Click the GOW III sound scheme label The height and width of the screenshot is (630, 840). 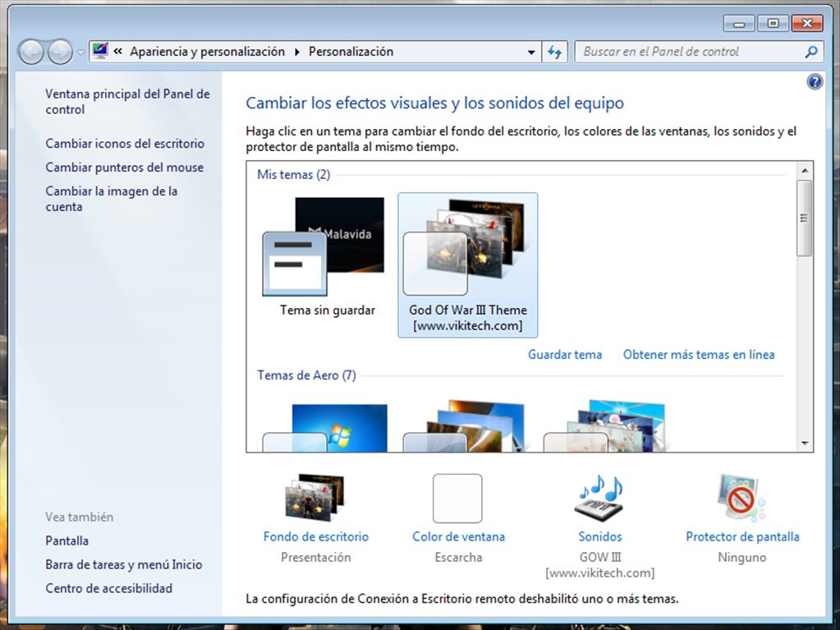click(600, 565)
